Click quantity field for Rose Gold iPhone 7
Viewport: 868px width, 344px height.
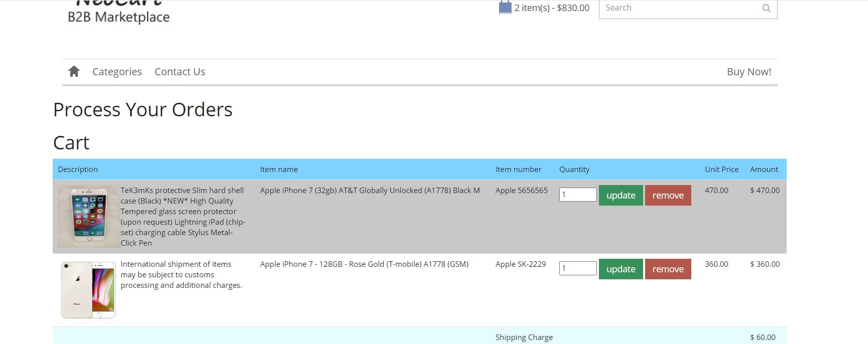pyautogui.click(x=578, y=268)
